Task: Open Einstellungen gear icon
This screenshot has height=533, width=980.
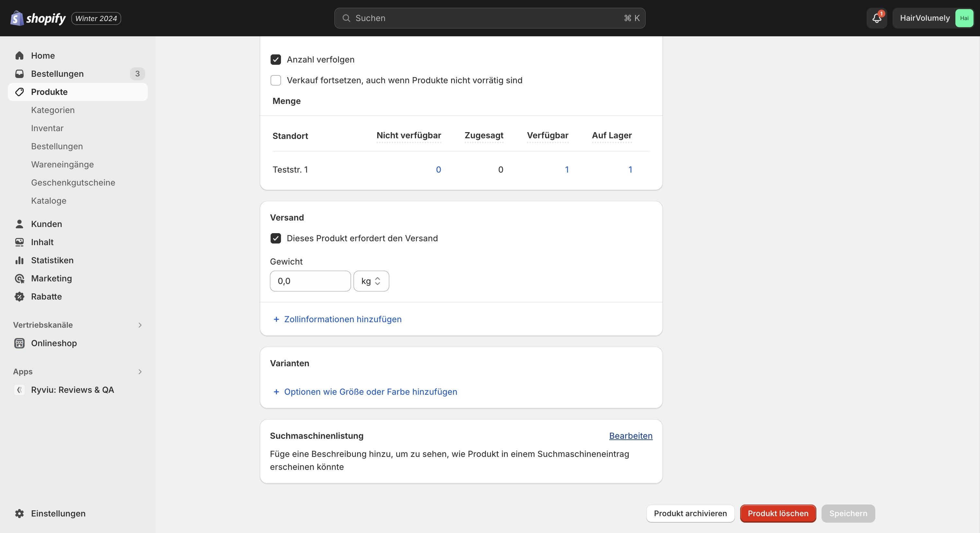Action: 19,514
